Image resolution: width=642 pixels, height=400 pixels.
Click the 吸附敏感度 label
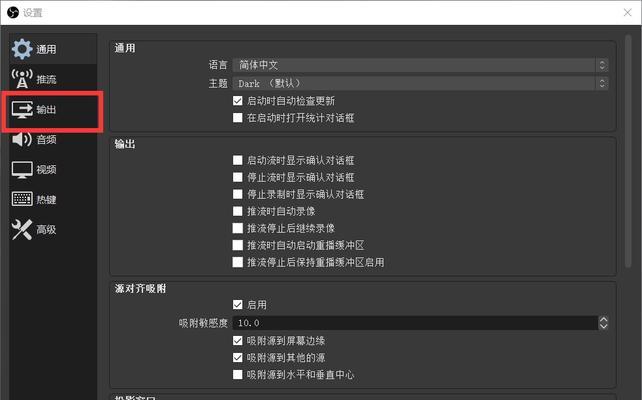(x=203, y=323)
